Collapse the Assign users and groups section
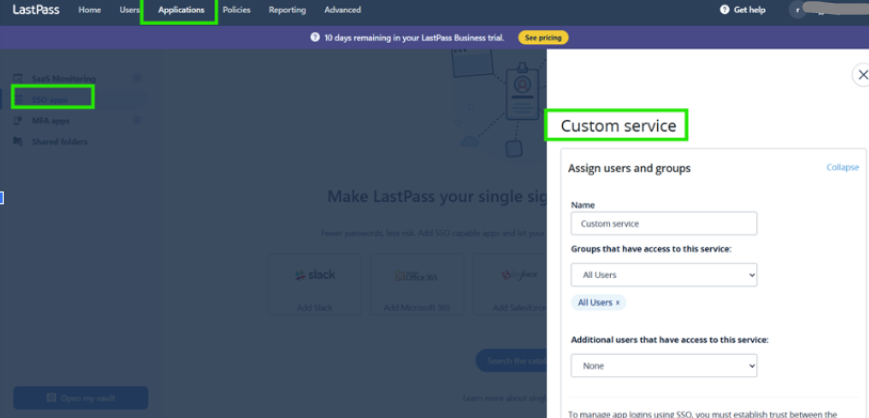 pos(842,168)
